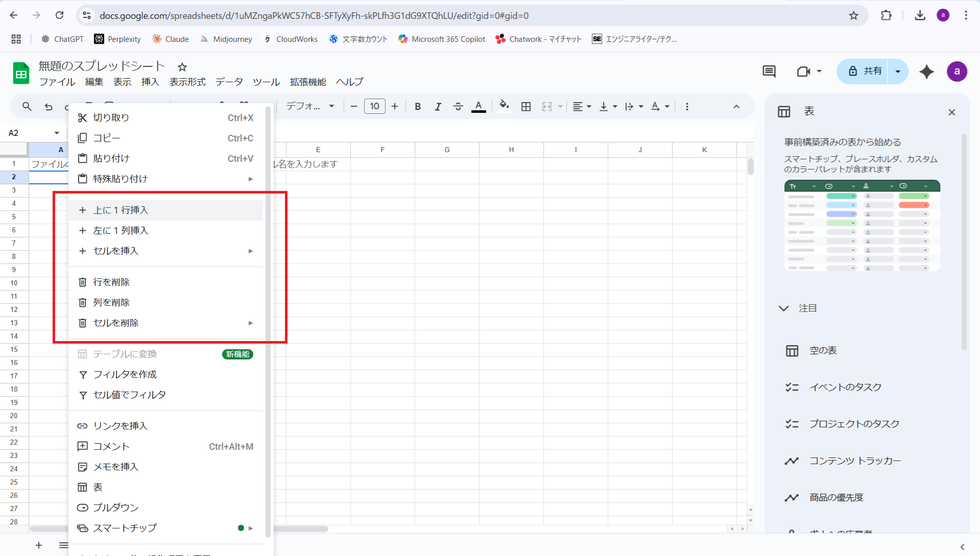Screen dimensions: 980x556
Task: Open the fill color picker
Action: pyautogui.click(x=504, y=106)
